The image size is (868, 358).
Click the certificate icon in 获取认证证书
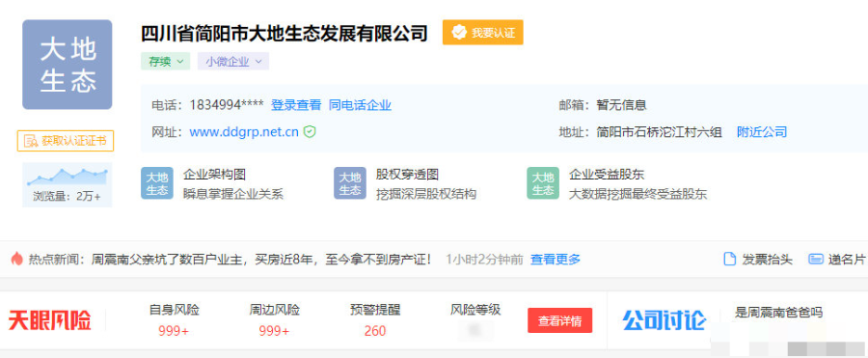(x=31, y=141)
